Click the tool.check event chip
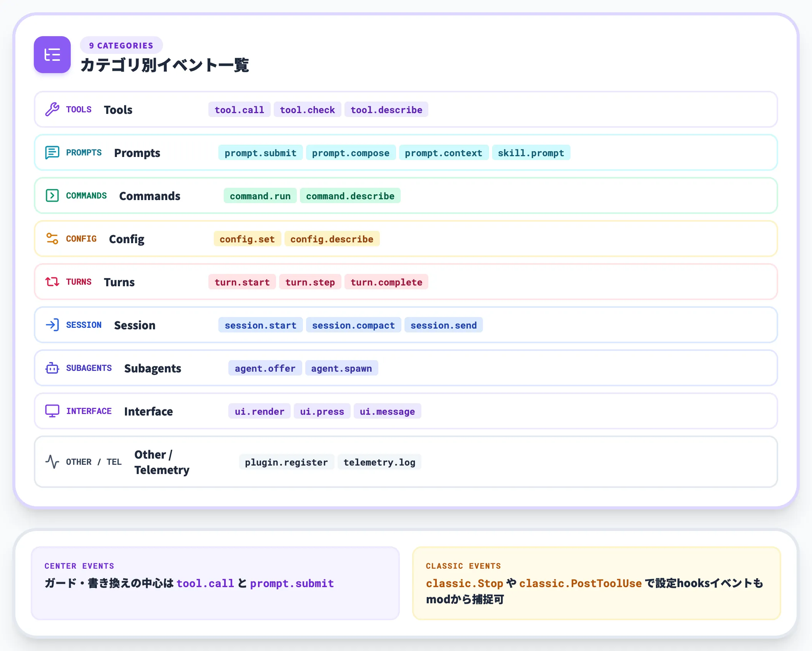Screen dimensions: 812x651 tap(308, 110)
